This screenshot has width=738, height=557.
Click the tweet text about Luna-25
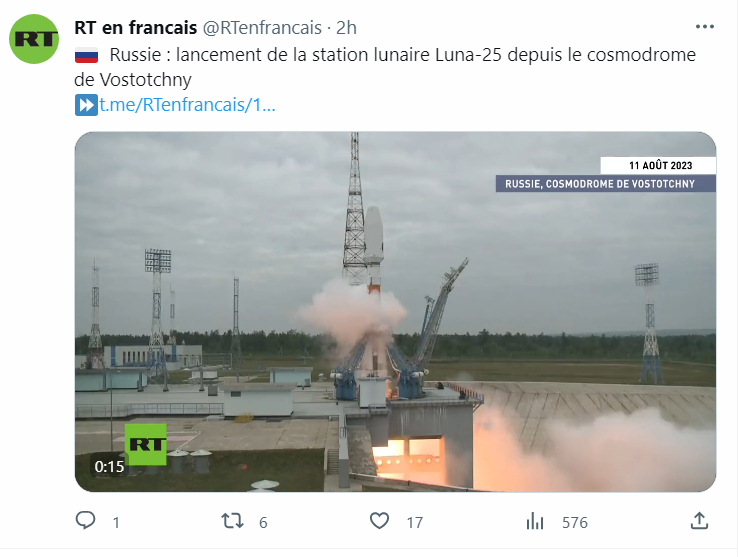385,67
